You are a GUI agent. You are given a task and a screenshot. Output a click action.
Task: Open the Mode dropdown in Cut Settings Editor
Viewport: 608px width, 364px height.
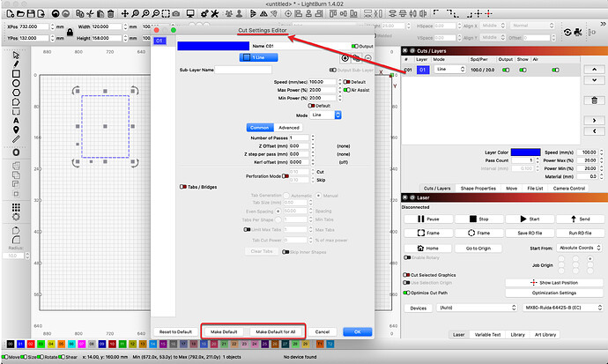point(326,115)
